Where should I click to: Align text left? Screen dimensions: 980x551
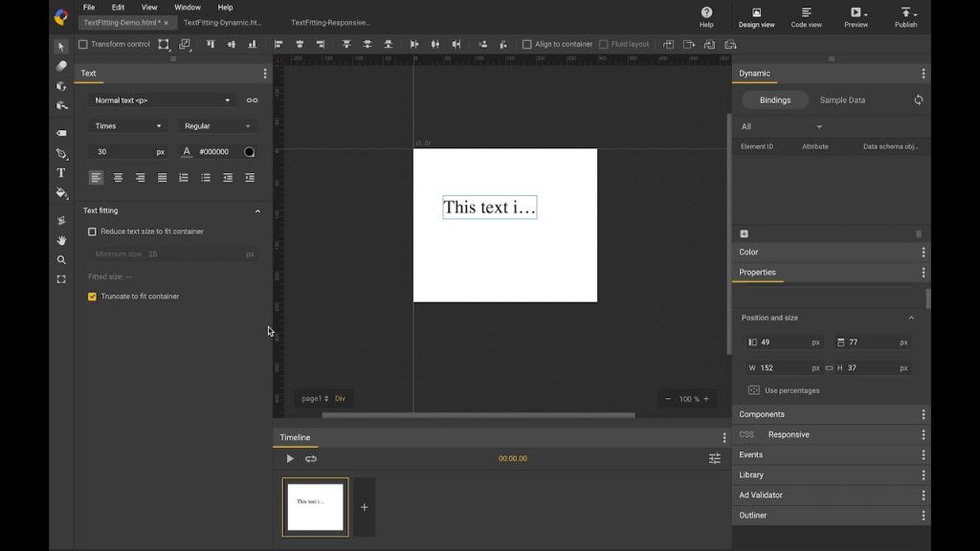pos(96,178)
